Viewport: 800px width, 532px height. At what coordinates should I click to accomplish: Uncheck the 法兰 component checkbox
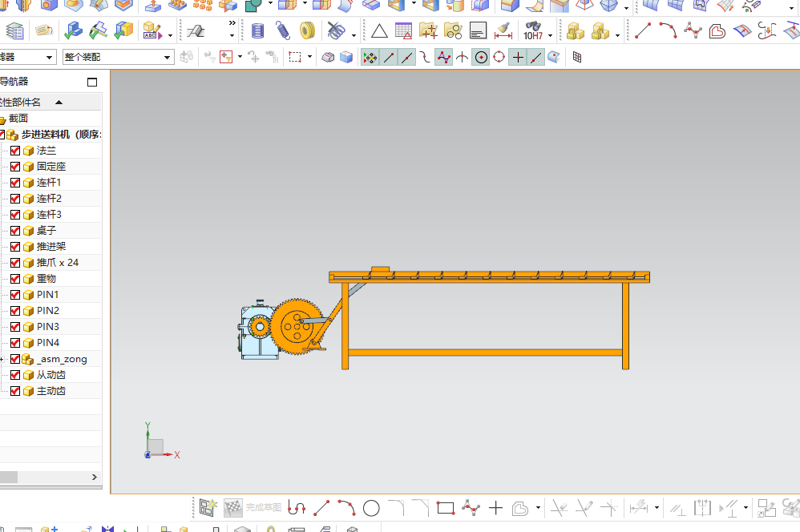15,151
